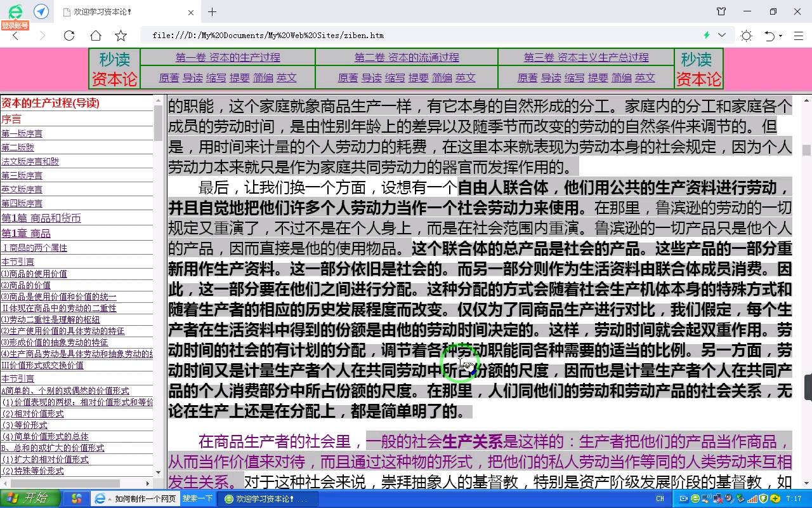Go to the browser home page icon
The image size is (812, 508).
pyautogui.click(x=95, y=36)
